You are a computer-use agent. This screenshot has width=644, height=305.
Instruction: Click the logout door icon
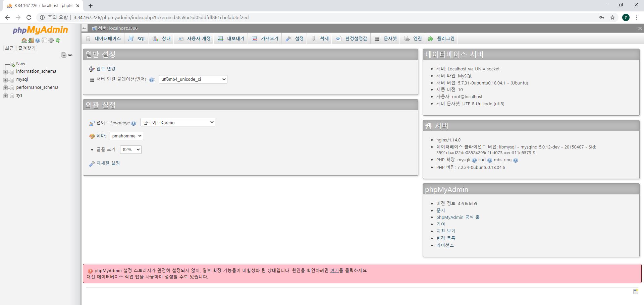(31, 40)
